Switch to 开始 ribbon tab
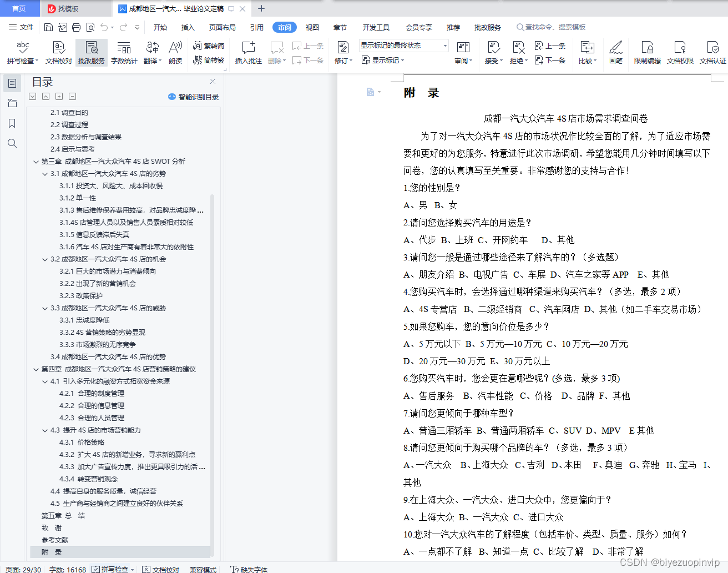Viewport: 728px width, 573px height. coord(160,27)
